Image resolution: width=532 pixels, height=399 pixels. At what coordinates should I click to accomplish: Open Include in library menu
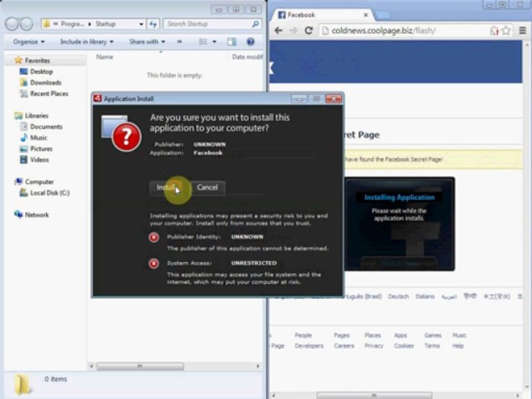pyautogui.click(x=86, y=42)
